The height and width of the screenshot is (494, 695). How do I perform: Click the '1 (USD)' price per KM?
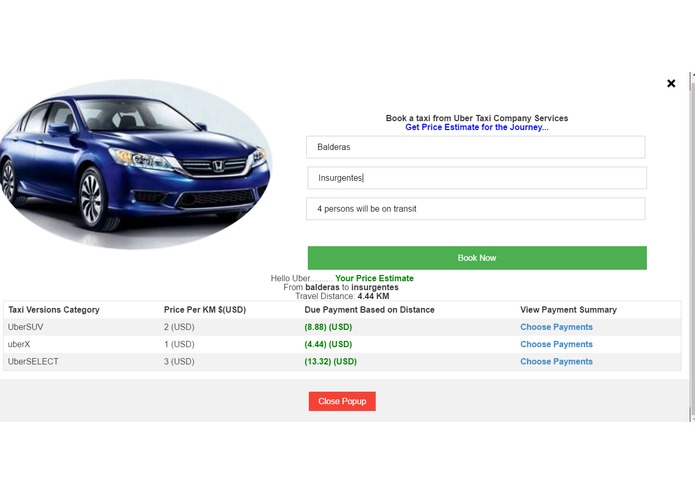[179, 344]
